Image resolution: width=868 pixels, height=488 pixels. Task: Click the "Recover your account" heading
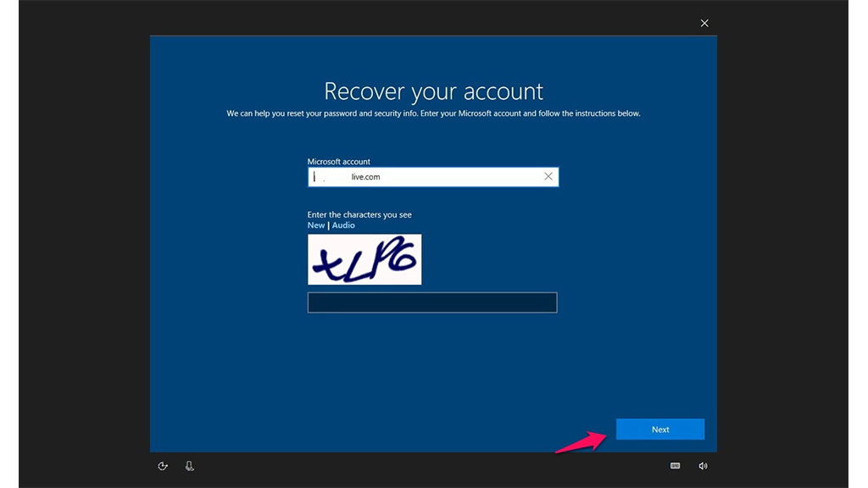pyautogui.click(x=433, y=91)
